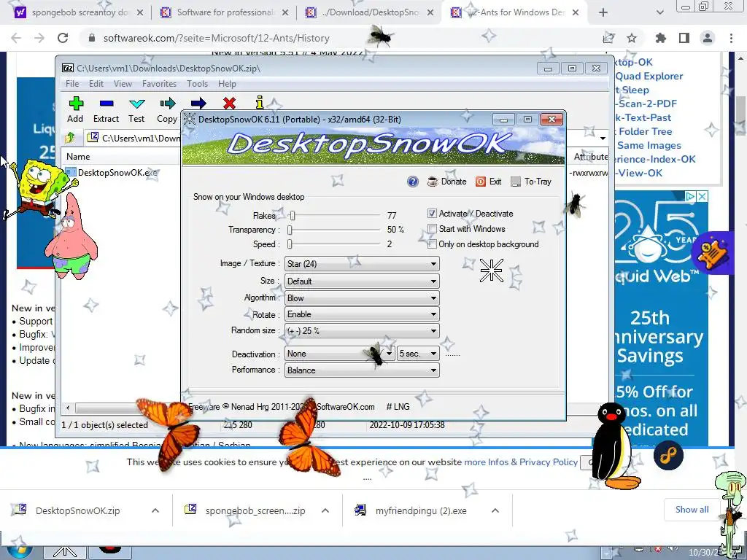Viewport: 747px width, 560px height.
Task: Toggle Activate / Deactivate checkbox
Action: (x=432, y=214)
